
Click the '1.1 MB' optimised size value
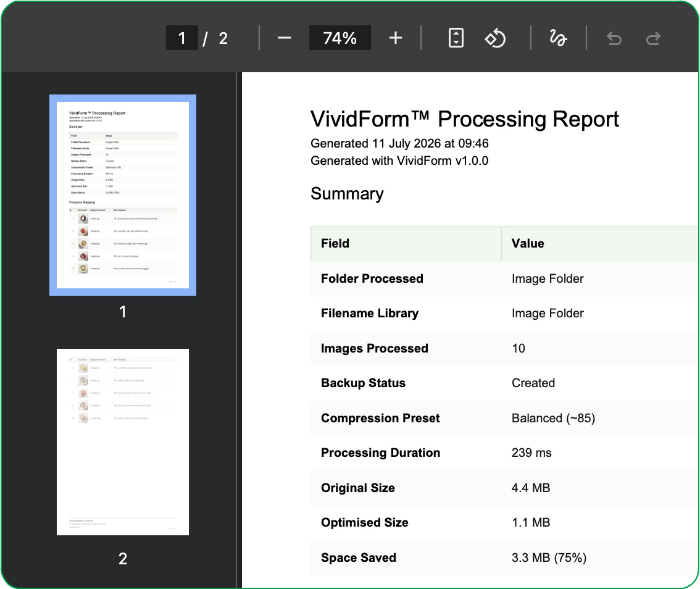pyautogui.click(x=530, y=522)
